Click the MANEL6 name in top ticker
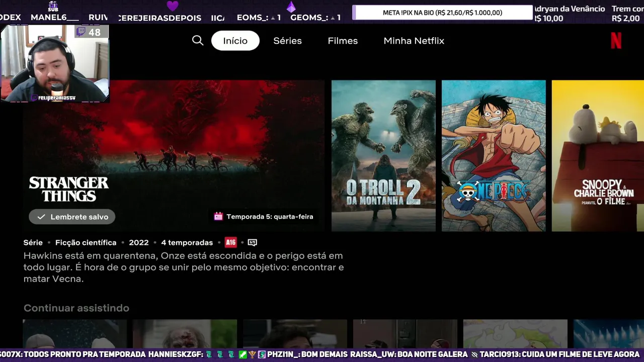This screenshot has width=644, height=362. click(55, 18)
